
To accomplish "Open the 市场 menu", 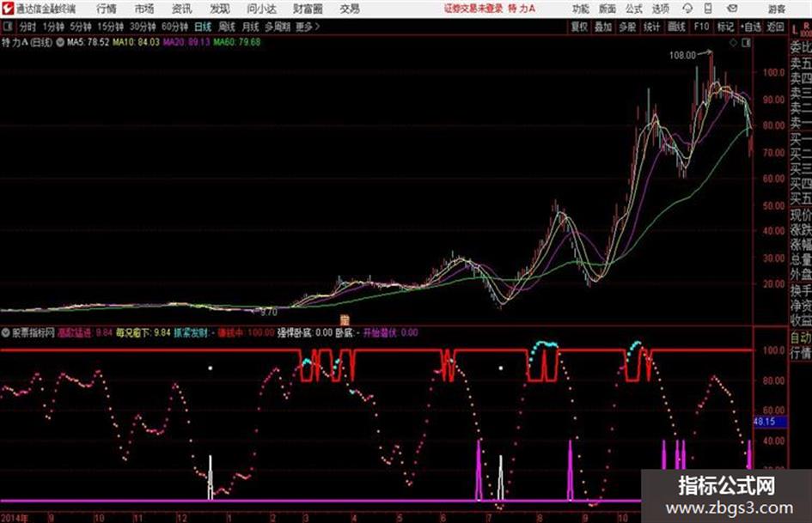I will click(144, 9).
